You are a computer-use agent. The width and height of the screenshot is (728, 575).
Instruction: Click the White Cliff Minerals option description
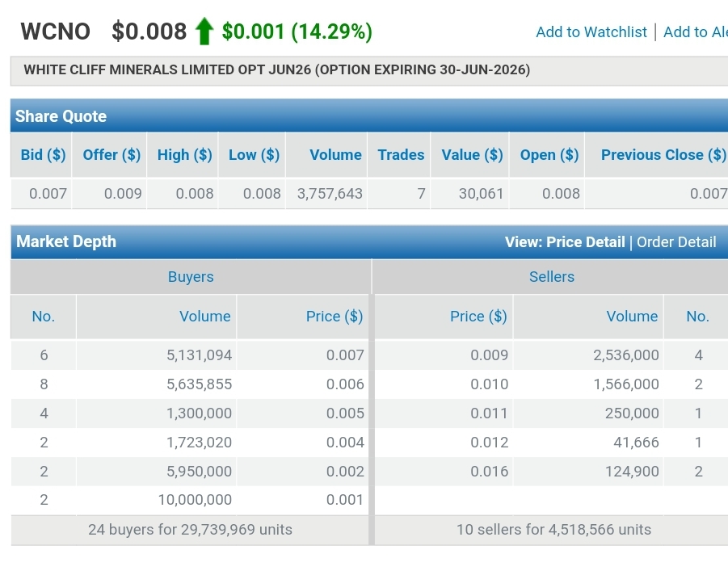tap(276, 69)
